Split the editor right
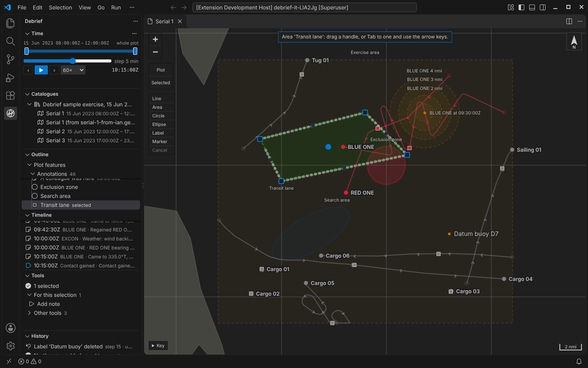Image resolution: width=588 pixels, height=368 pixels. (569, 21)
